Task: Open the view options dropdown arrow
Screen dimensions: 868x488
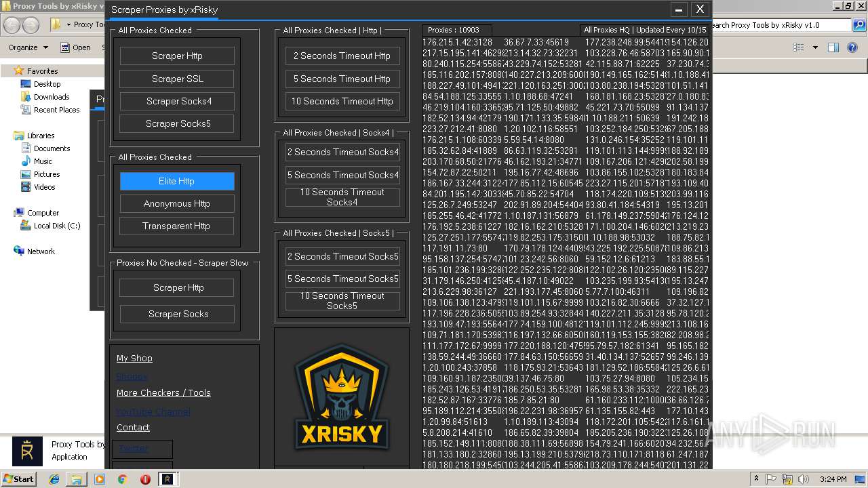Action: click(x=815, y=47)
